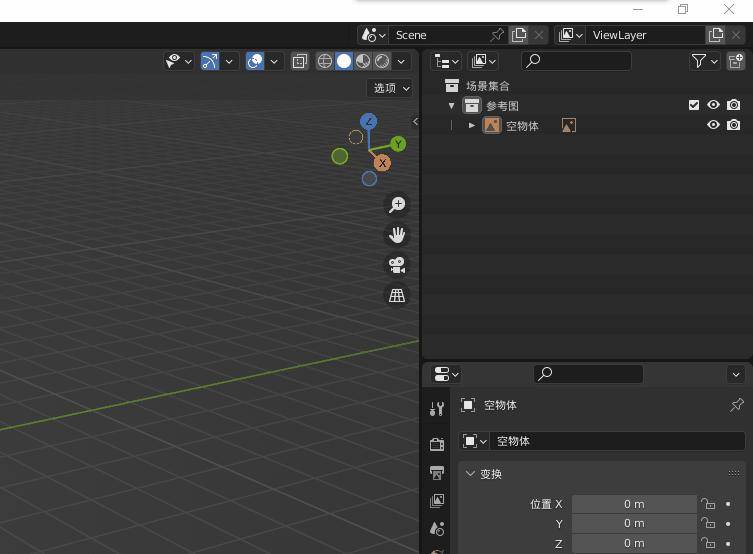Open the outliner filter dropdown
The height and width of the screenshot is (554, 753).
[704, 61]
